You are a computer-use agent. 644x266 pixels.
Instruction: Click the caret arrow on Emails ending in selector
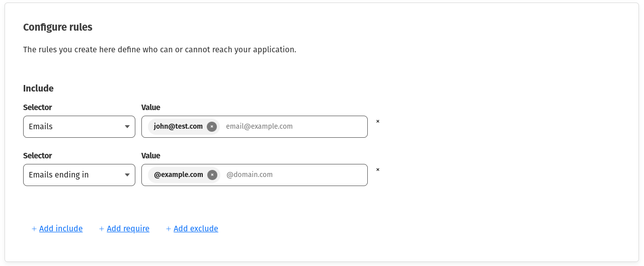(x=127, y=175)
